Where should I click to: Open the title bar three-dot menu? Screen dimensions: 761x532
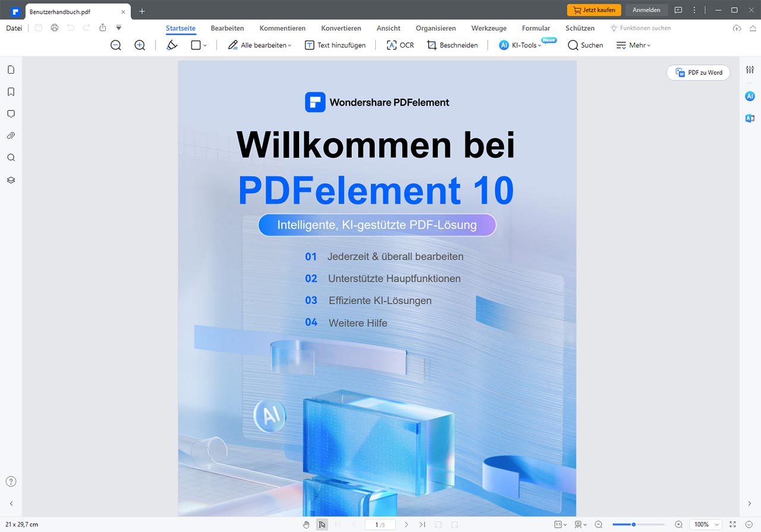[x=694, y=10]
